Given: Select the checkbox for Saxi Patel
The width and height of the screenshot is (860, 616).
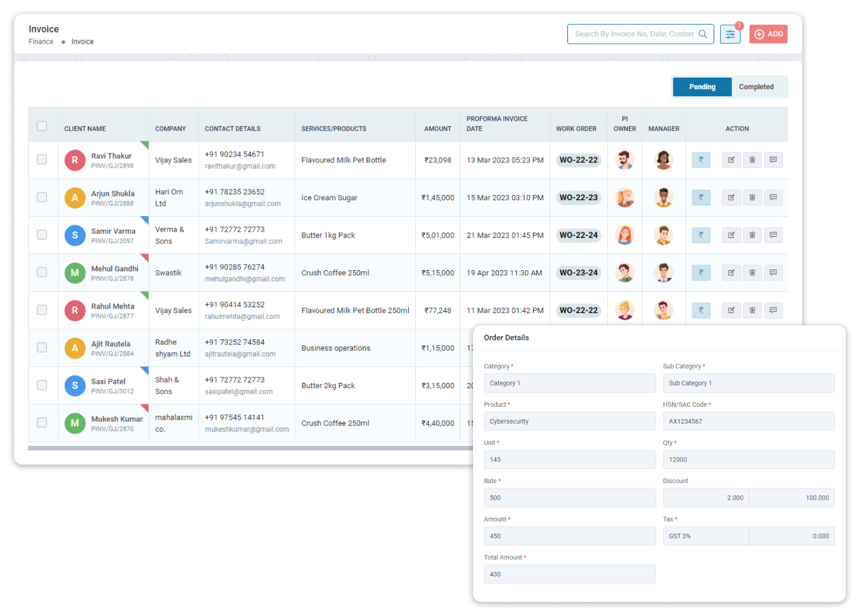Looking at the screenshot, I should pyautogui.click(x=42, y=385).
